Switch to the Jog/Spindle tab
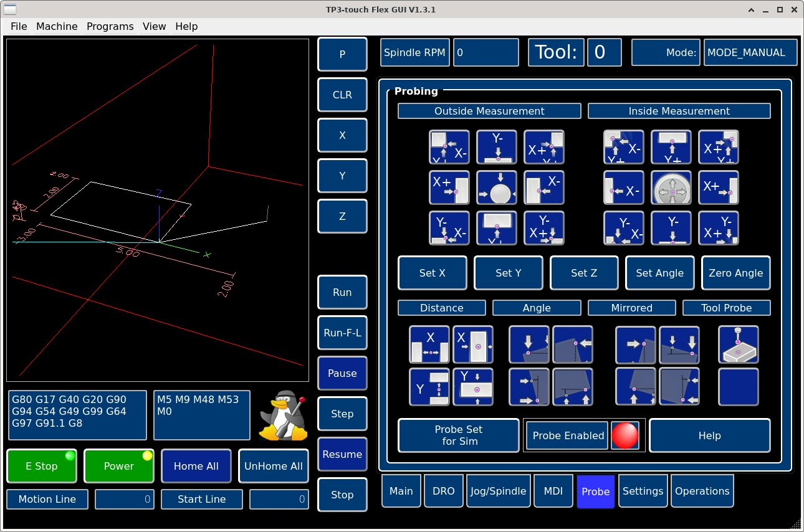 pyautogui.click(x=498, y=491)
